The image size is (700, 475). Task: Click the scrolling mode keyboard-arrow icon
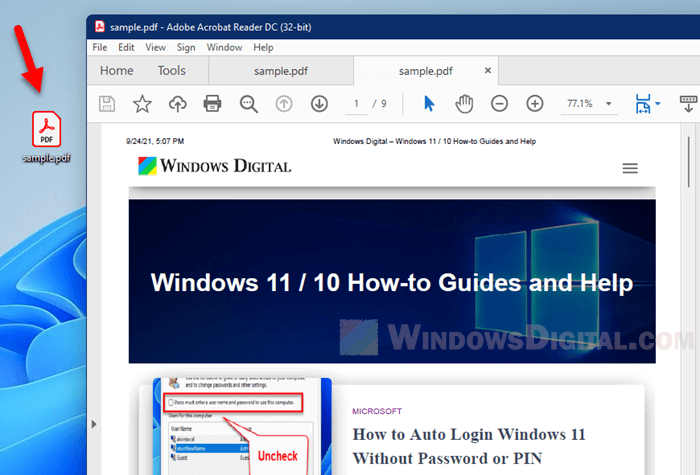688,104
